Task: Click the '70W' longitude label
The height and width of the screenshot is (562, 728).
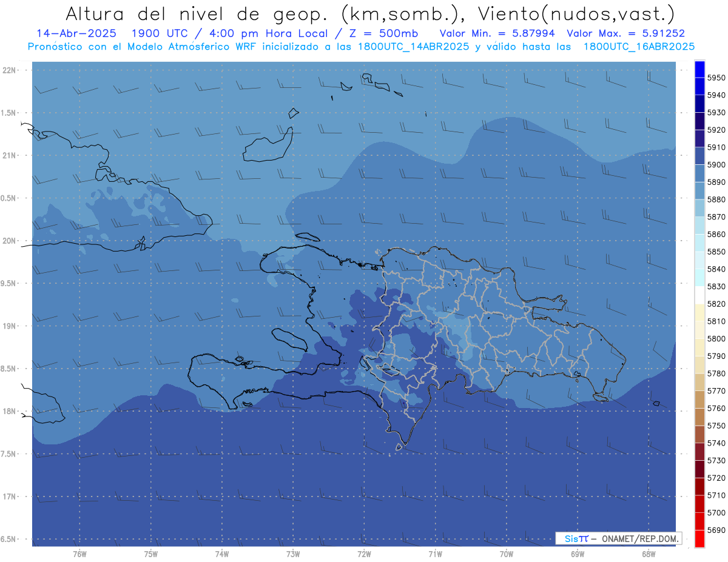Action: (507, 554)
